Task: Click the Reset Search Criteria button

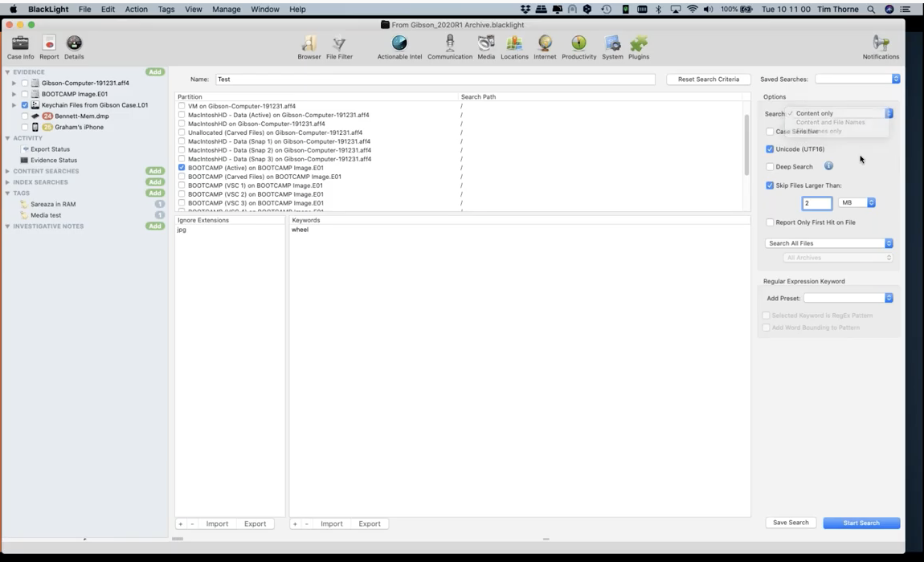Action: [708, 79]
